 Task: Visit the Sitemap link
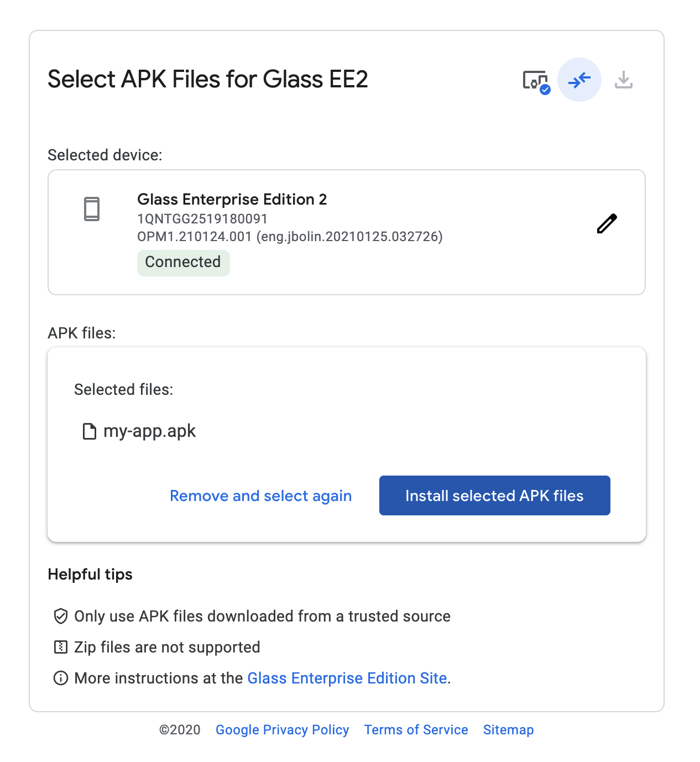pyautogui.click(x=508, y=730)
